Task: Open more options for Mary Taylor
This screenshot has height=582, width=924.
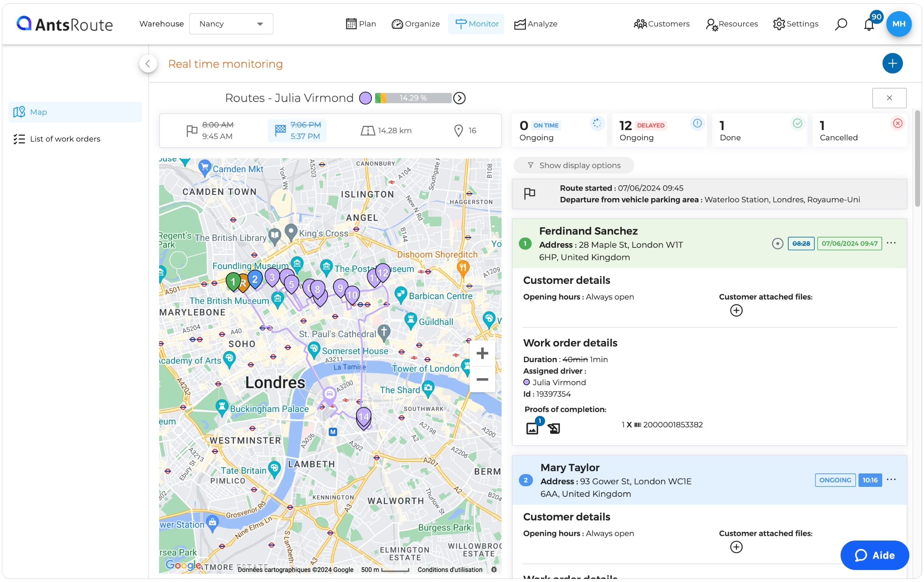Action: click(891, 480)
